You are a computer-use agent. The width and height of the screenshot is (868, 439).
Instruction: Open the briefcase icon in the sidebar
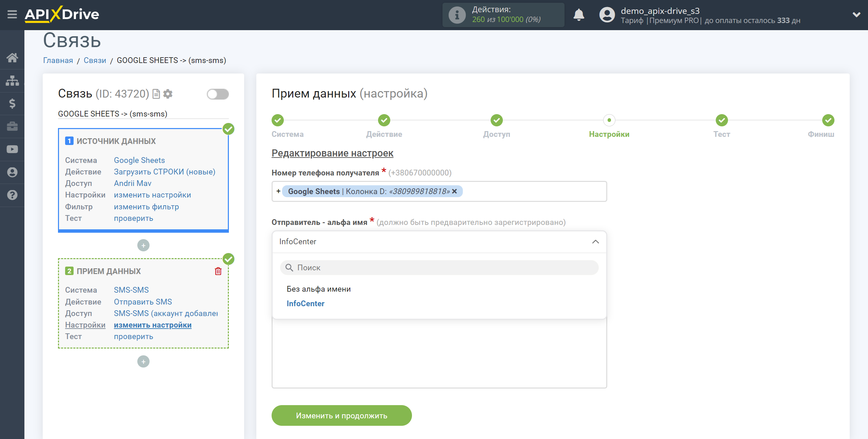point(12,126)
